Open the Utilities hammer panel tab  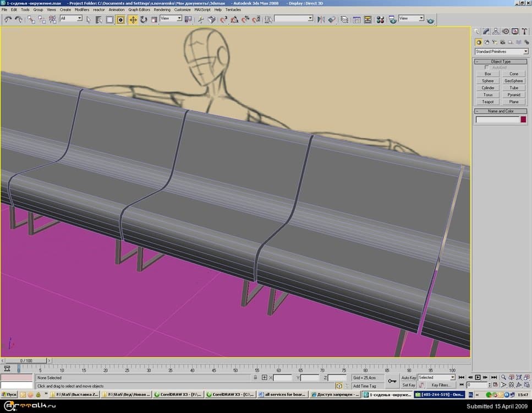(524, 31)
